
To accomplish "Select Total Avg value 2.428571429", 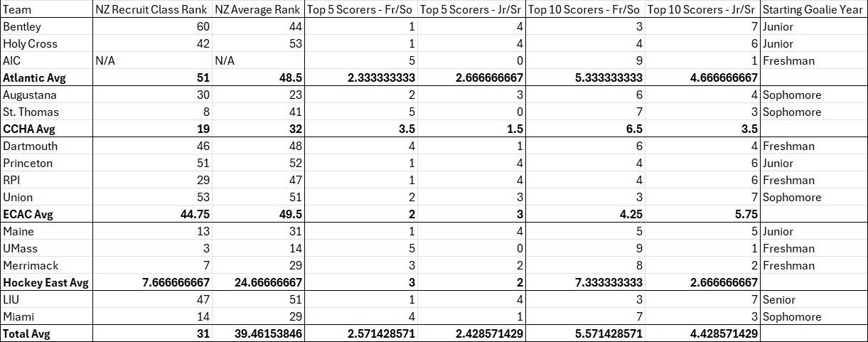I will pos(472,333).
